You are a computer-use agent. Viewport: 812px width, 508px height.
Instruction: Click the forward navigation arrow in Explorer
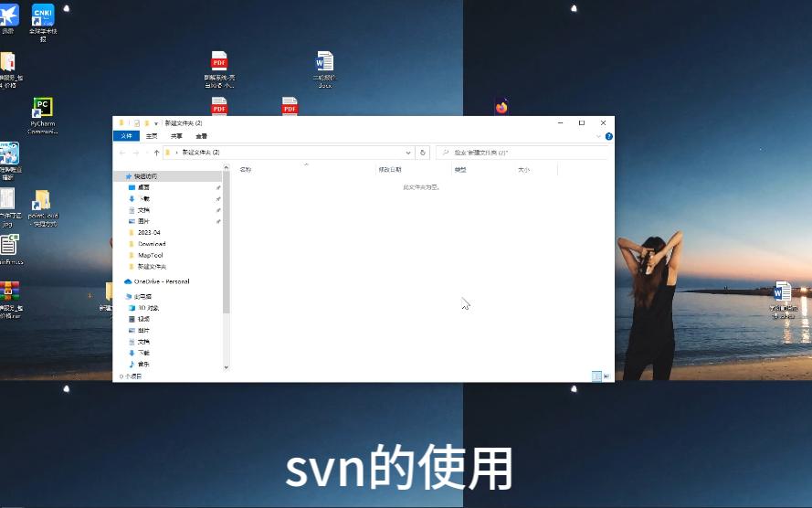136,153
